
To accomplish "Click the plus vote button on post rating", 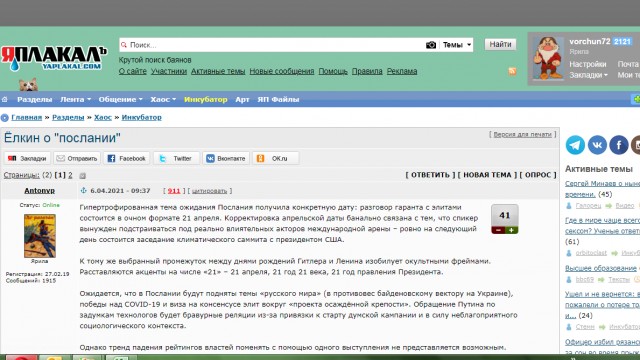I will pos(511,230).
